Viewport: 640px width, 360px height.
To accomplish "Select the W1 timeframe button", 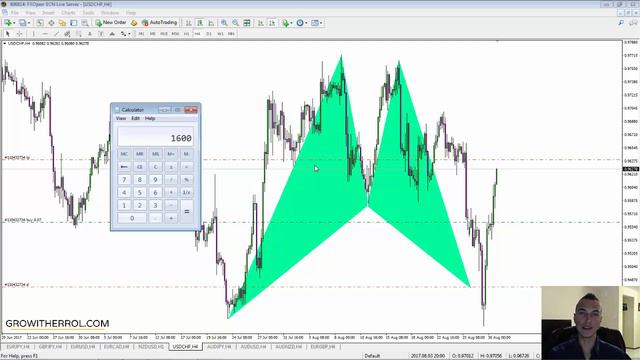I will pos(220,34).
